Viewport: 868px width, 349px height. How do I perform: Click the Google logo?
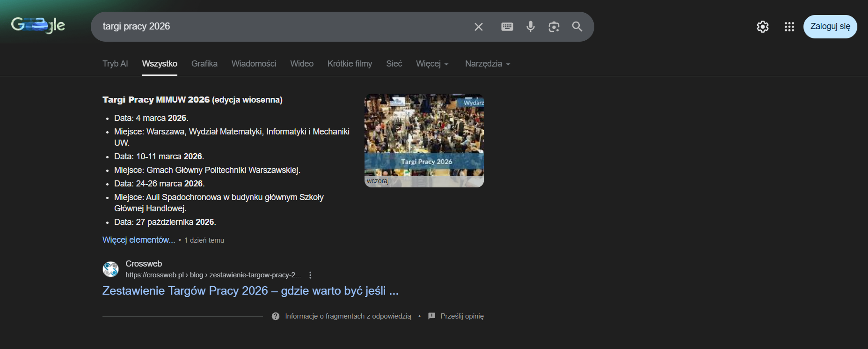pos(38,25)
